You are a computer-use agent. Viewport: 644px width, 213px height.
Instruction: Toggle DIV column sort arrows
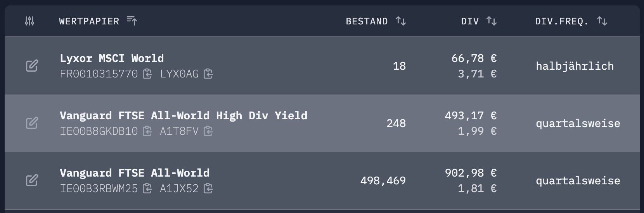pos(492,21)
